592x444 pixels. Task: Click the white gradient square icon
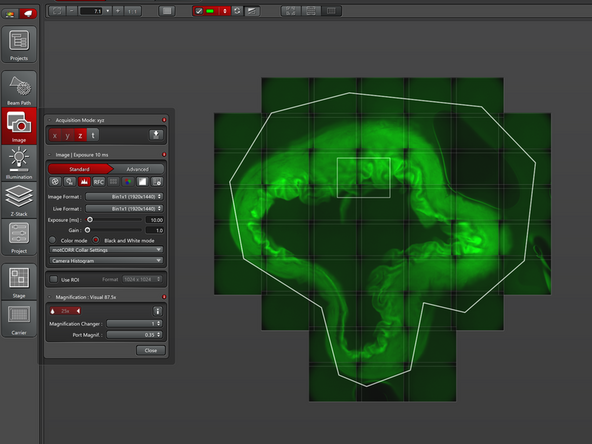point(142,182)
